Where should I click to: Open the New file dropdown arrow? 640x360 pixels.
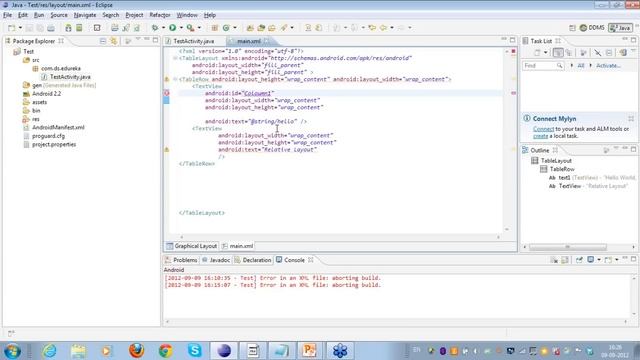click(x=20, y=28)
